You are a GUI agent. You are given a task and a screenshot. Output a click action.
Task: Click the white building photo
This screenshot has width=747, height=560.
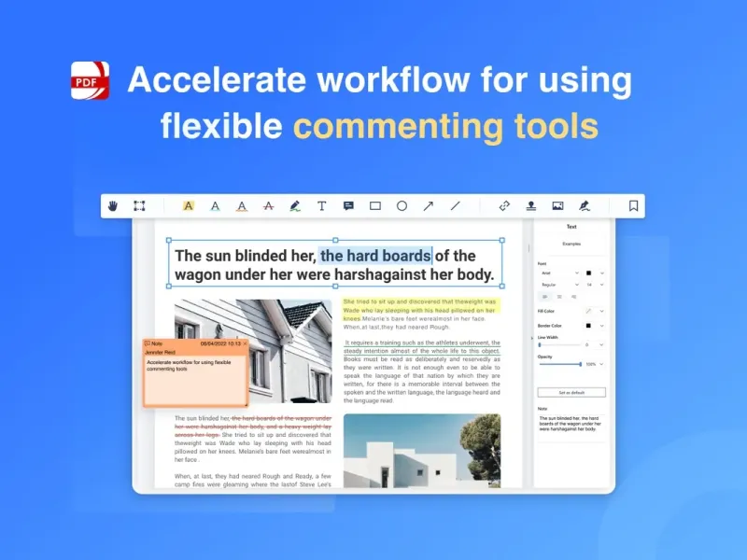pos(422,451)
